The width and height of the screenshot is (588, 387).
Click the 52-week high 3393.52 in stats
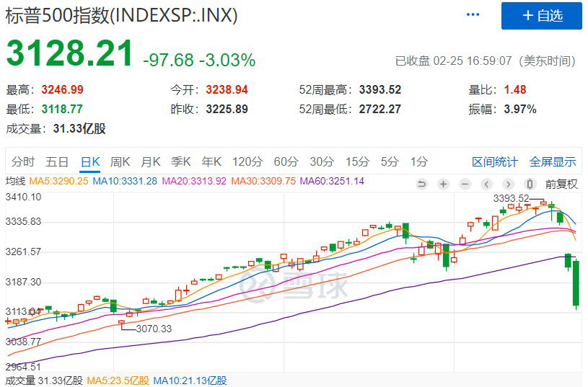click(x=380, y=89)
